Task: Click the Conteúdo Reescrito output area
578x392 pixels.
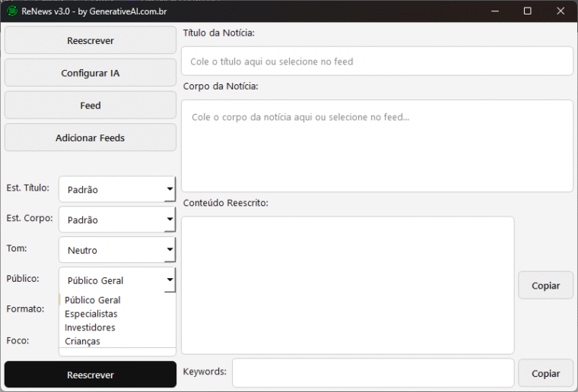Action: coord(348,285)
